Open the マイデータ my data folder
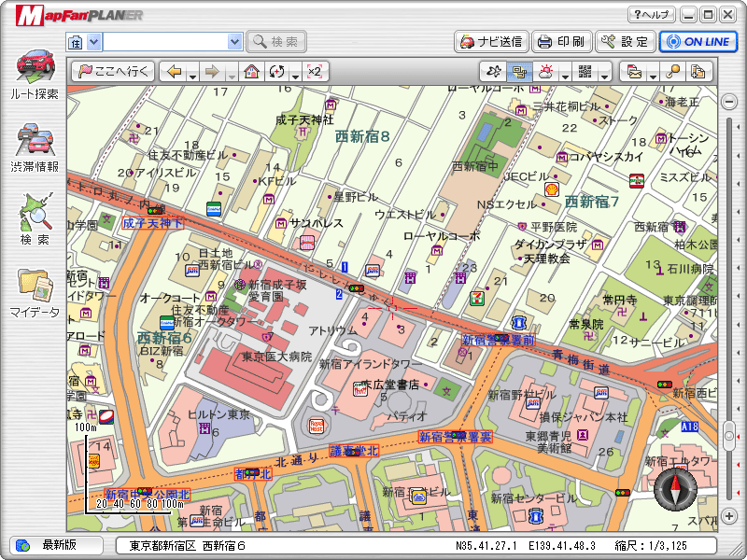The width and height of the screenshot is (747, 560). pyautogui.click(x=35, y=293)
